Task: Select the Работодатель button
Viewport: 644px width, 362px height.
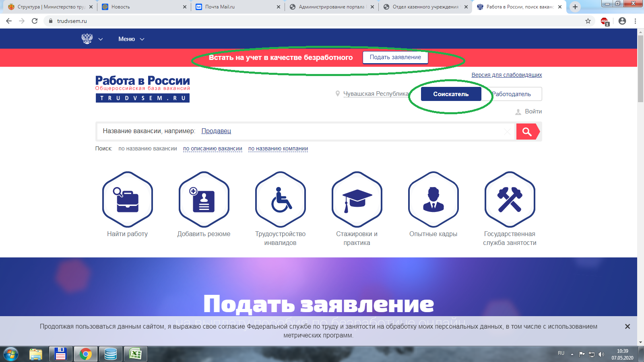Action: pyautogui.click(x=512, y=94)
